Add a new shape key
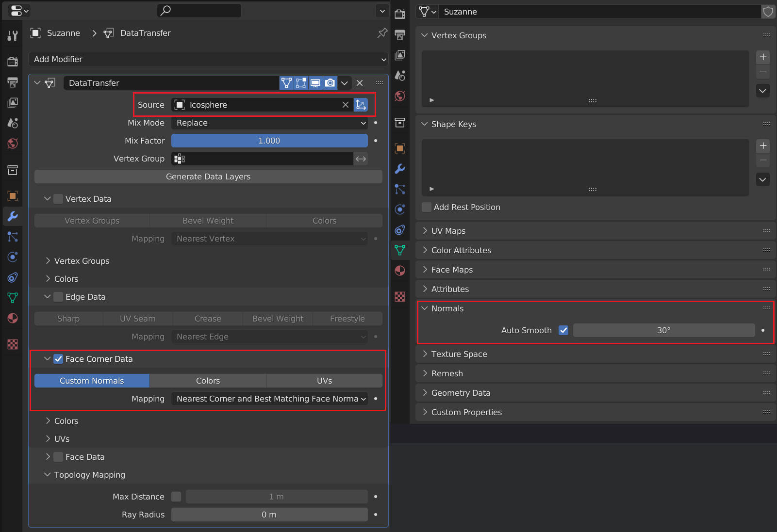 tap(763, 146)
